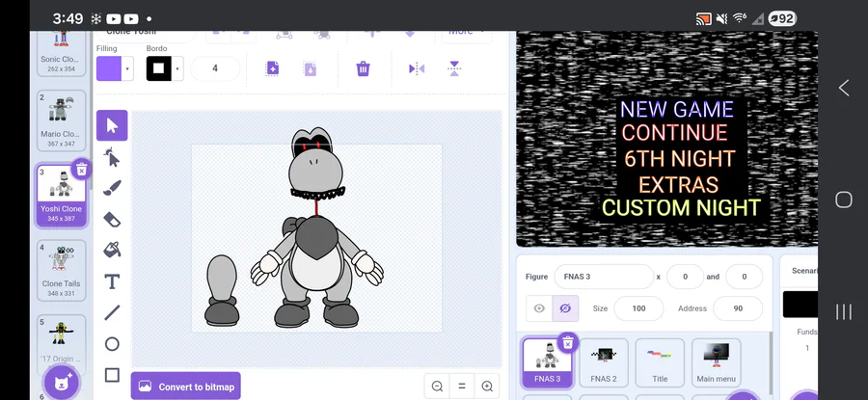Click the Paste icon in toolbar
This screenshot has width=868, height=400.
click(310, 68)
